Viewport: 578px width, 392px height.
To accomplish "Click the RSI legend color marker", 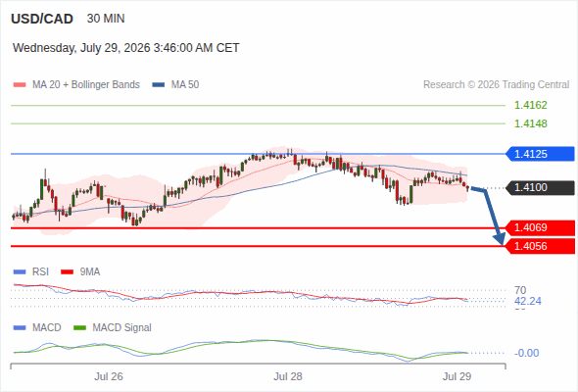I will 20,272.
